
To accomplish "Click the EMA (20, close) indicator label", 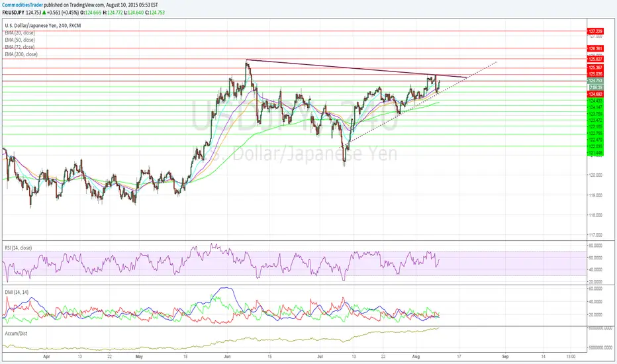I will coord(20,33).
